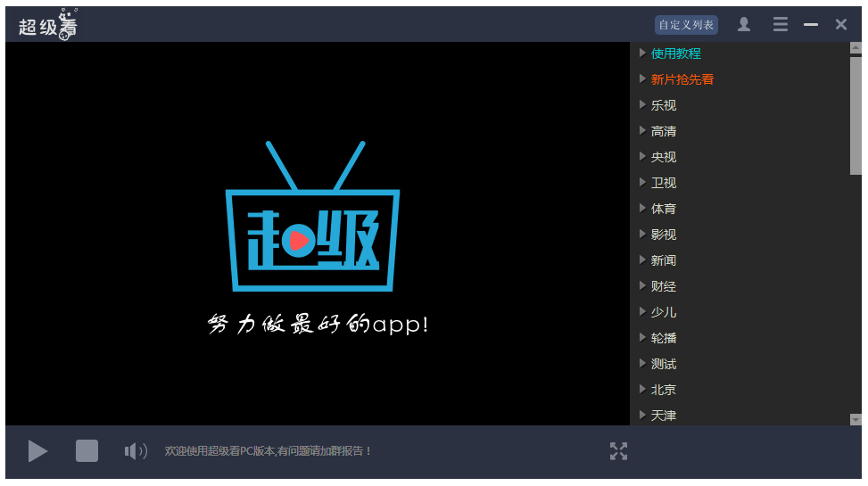Choose the 体育 sports category
This screenshot has height=486, width=868.
(664, 209)
